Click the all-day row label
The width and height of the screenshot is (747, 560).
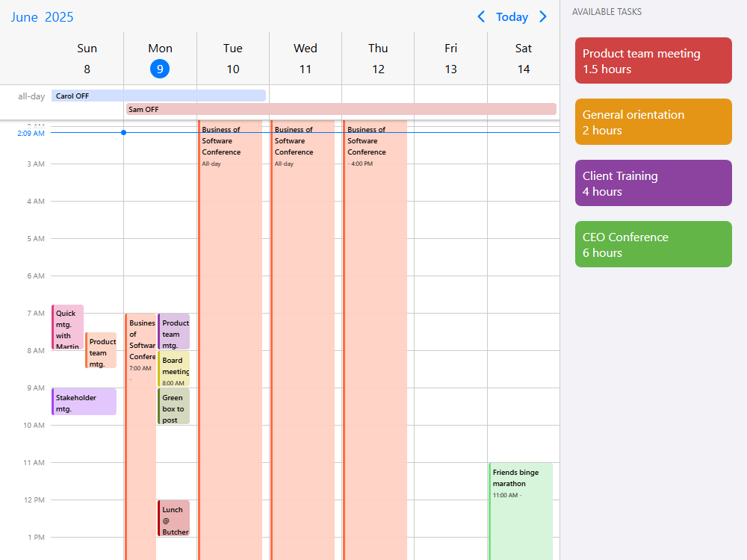(31, 96)
